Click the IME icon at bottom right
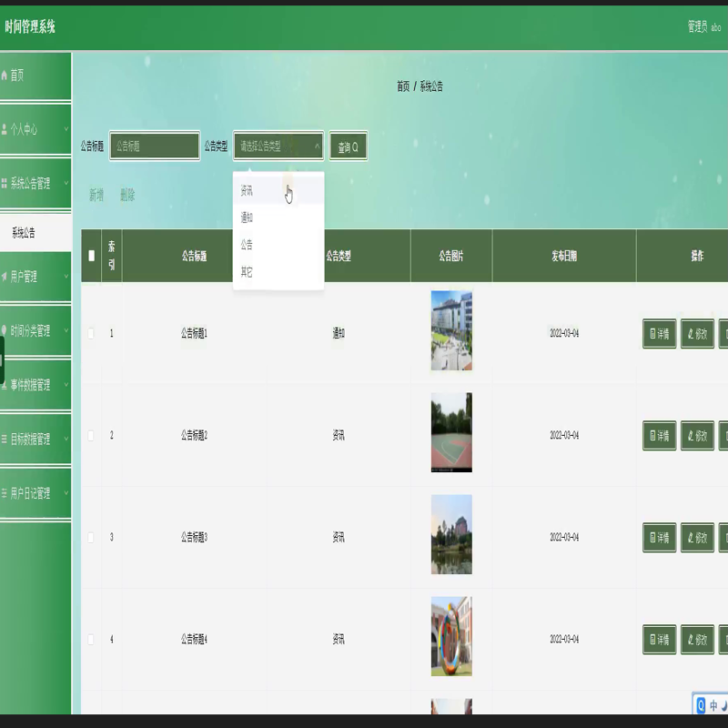This screenshot has height=728, width=728. (701, 705)
